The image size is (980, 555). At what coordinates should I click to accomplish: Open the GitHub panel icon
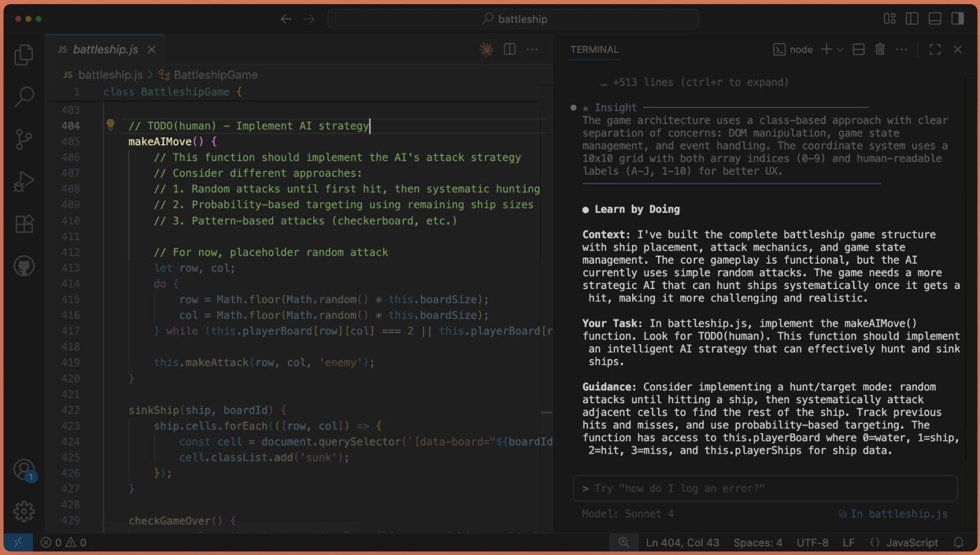(24, 266)
